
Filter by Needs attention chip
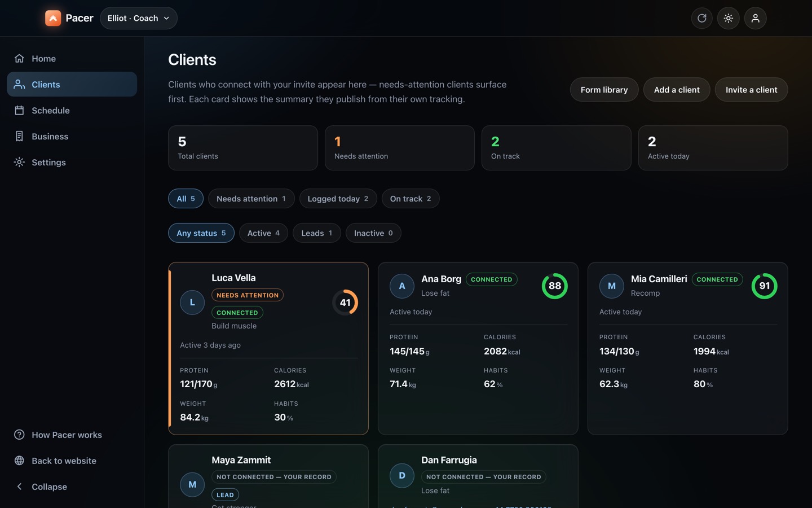click(x=251, y=198)
